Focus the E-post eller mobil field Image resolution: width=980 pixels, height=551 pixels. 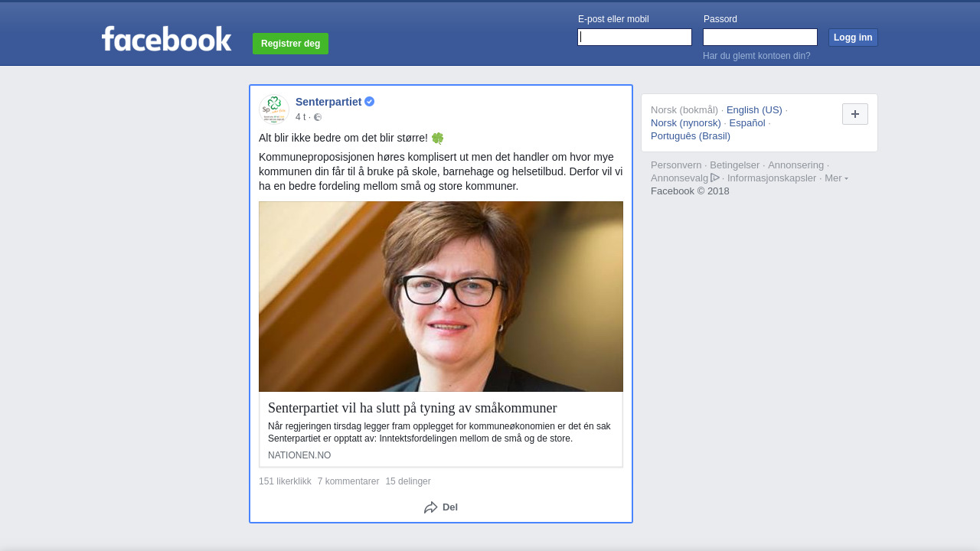click(635, 37)
